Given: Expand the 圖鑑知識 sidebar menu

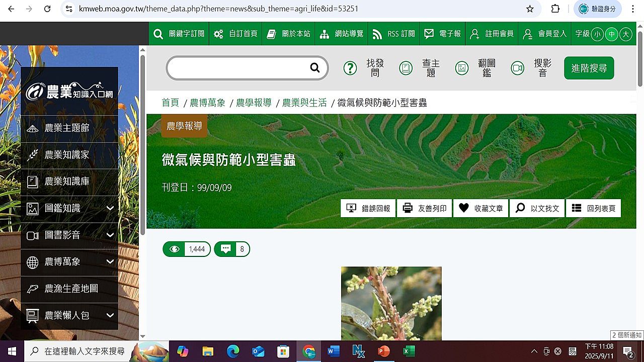Looking at the screenshot, I should point(110,208).
